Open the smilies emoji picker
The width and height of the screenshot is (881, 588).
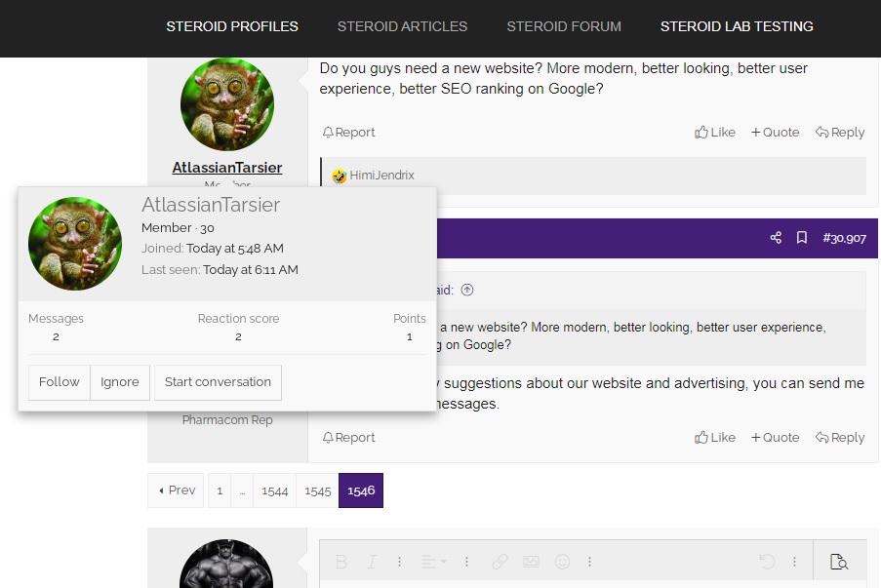tap(562, 562)
